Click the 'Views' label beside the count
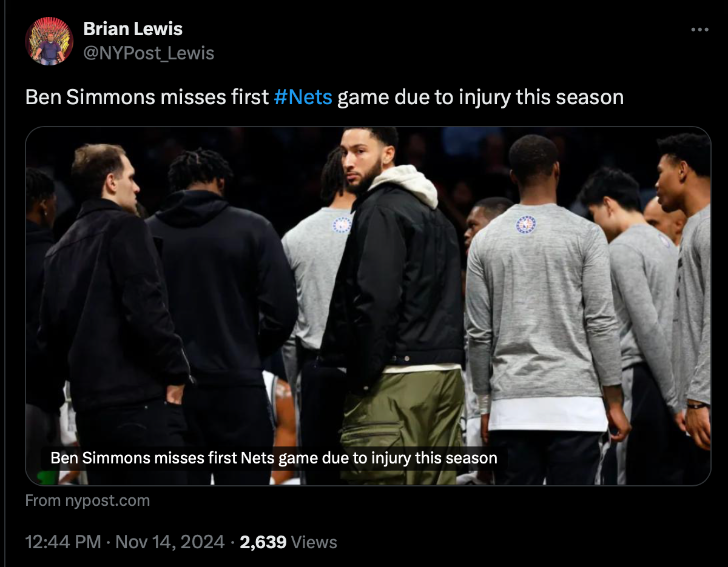This screenshot has height=567, width=728. tap(314, 542)
